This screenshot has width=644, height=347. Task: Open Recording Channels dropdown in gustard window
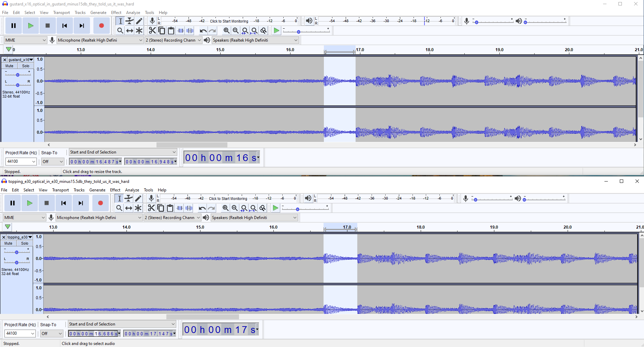click(174, 40)
